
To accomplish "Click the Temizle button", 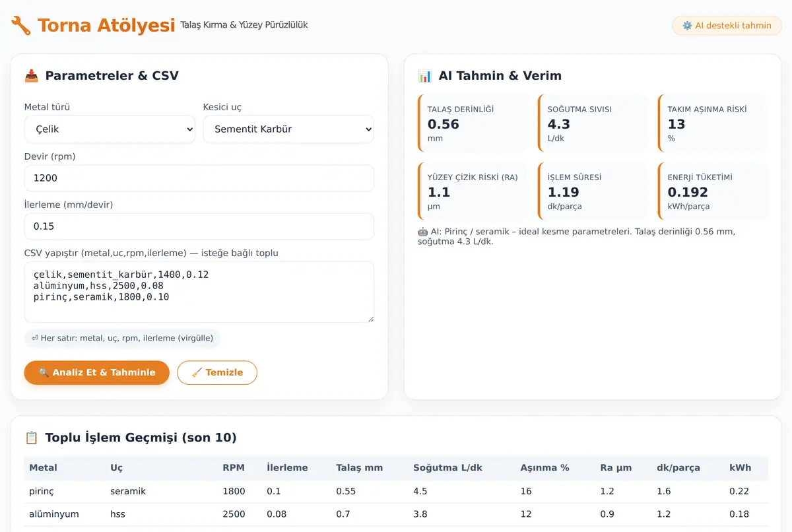I will click(x=217, y=372).
